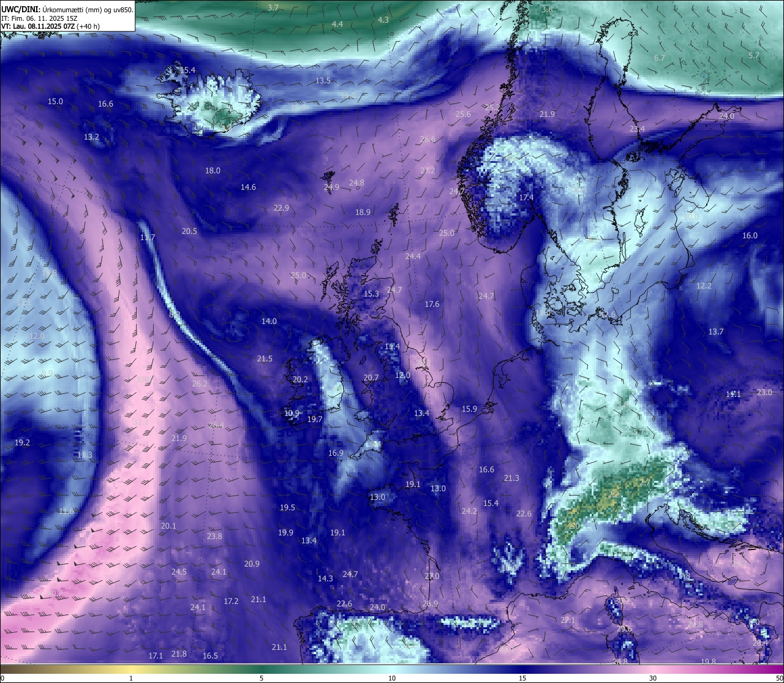
Task: Click the 3.8 value at top of map
Action: coord(547,10)
